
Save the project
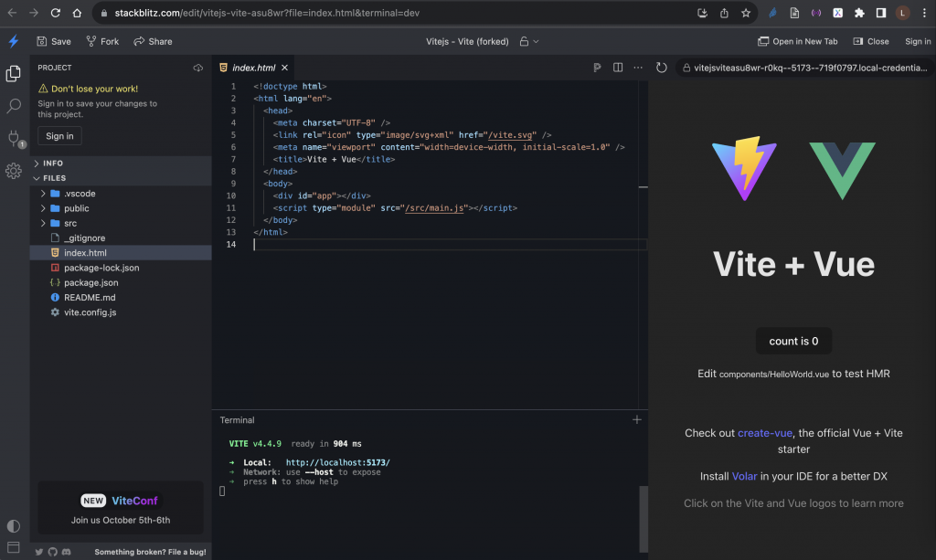tap(54, 41)
